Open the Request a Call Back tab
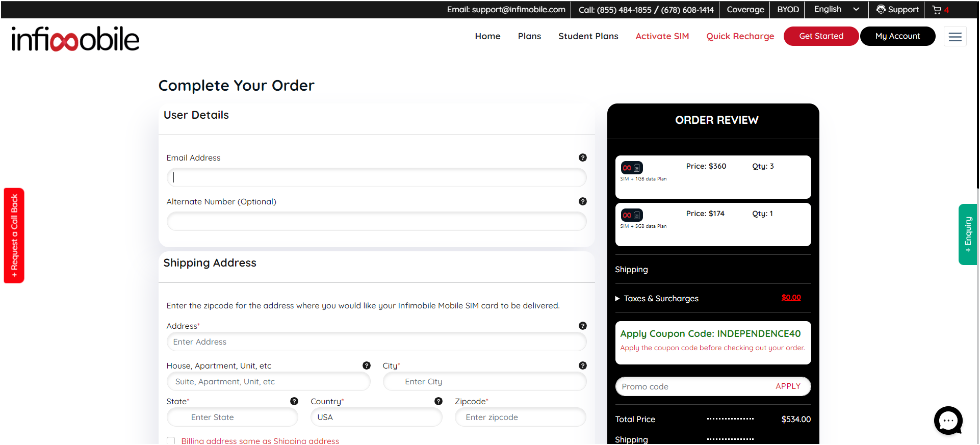980x445 pixels. [x=14, y=235]
